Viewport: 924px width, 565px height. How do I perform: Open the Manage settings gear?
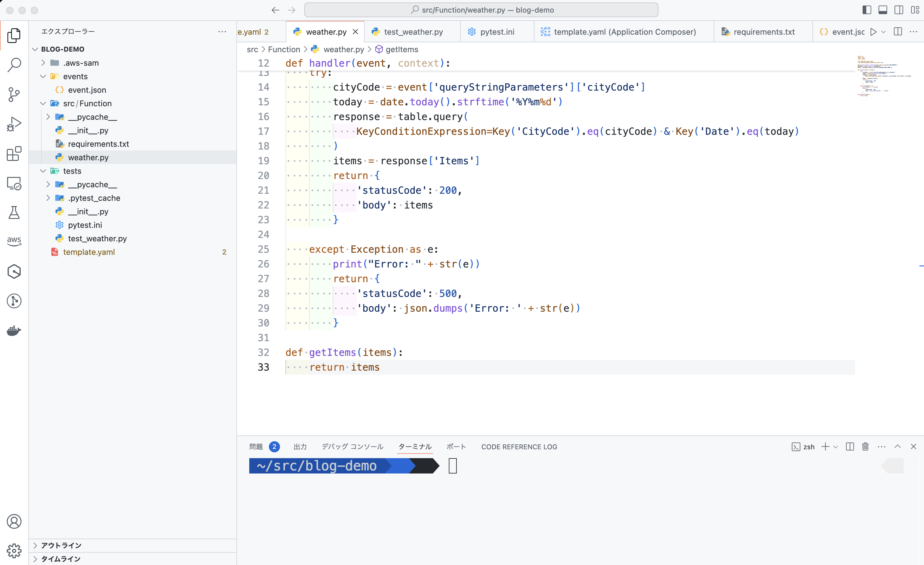pyautogui.click(x=14, y=551)
